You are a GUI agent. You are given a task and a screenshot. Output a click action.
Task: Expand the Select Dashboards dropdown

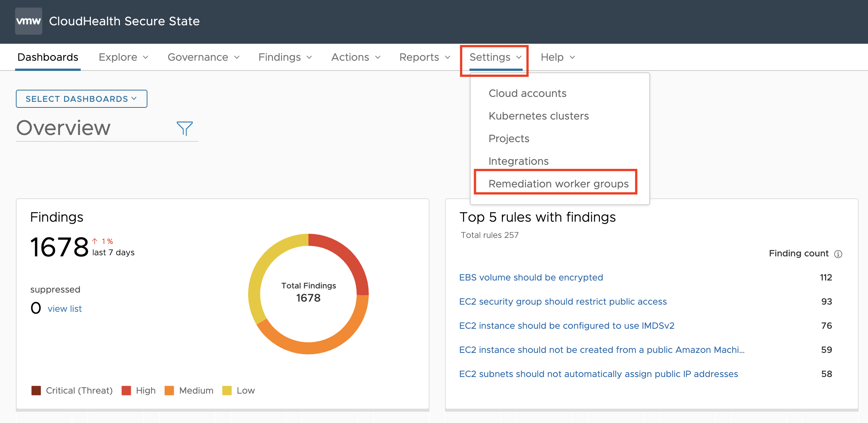coord(81,99)
